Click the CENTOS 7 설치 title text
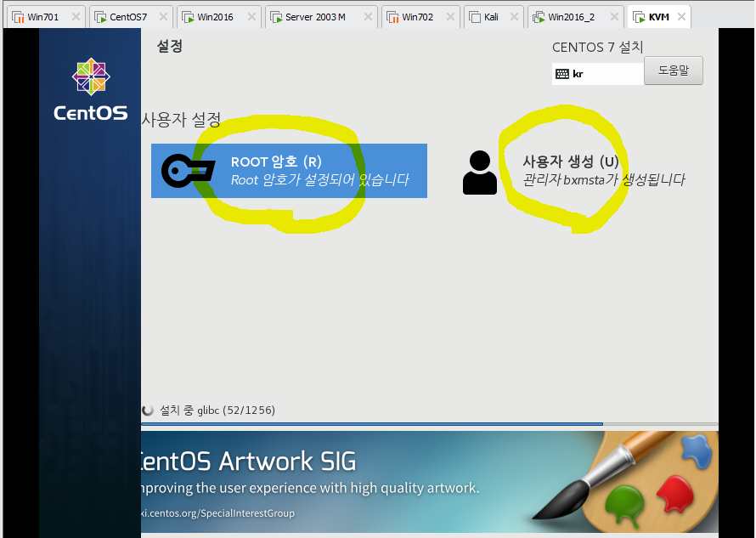 coord(598,48)
